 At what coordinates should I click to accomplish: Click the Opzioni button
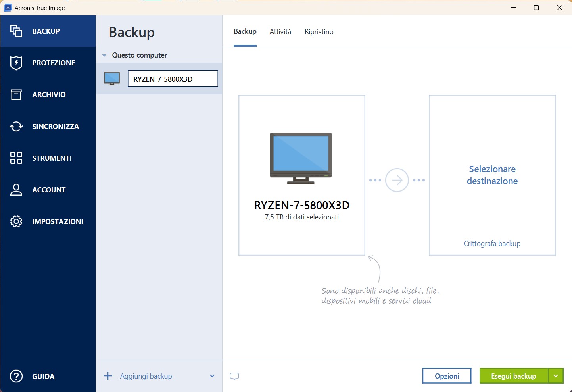[447, 376]
